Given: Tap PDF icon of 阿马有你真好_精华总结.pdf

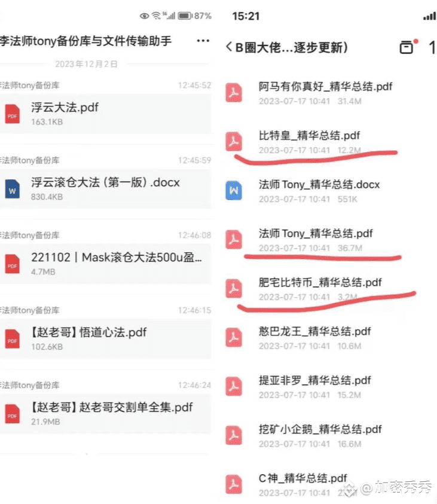Looking at the screenshot, I should 234,93.
